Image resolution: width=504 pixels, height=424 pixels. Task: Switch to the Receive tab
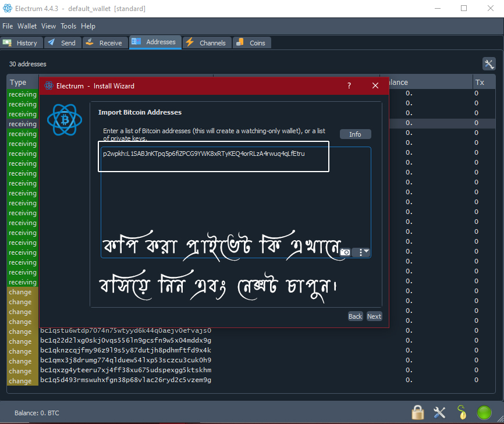click(x=105, y=42)
